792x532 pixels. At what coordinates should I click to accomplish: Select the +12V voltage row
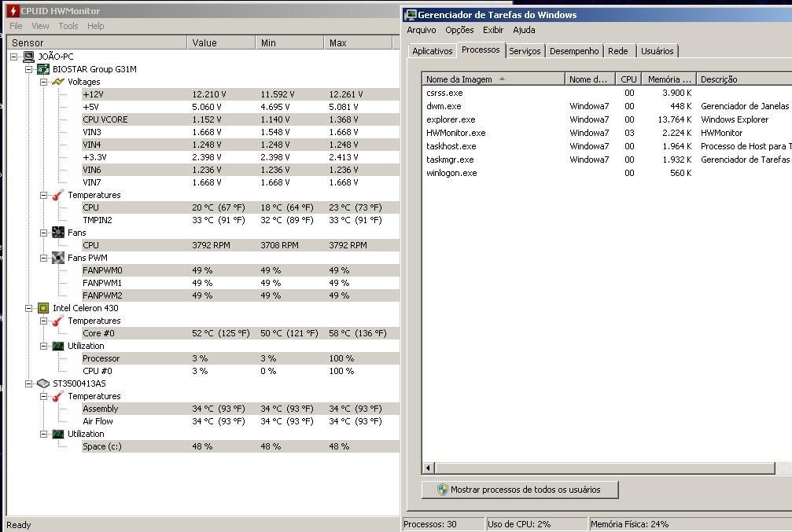click(241, 94)
